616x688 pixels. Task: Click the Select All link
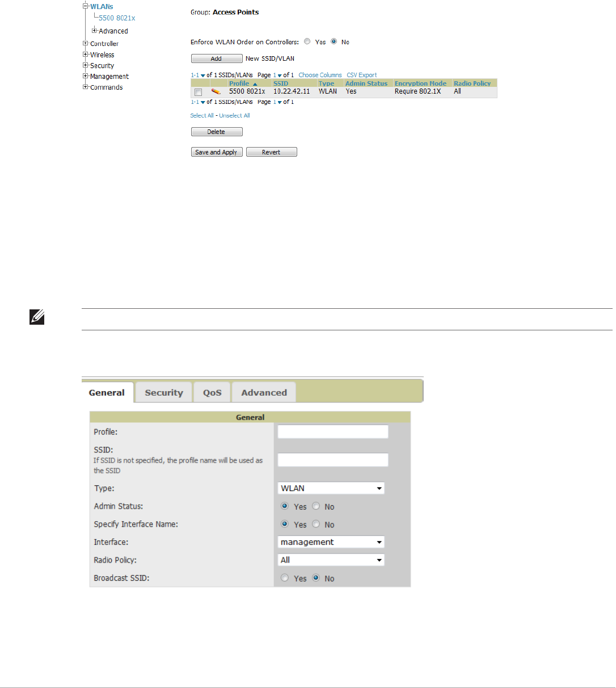click(202, 115)
